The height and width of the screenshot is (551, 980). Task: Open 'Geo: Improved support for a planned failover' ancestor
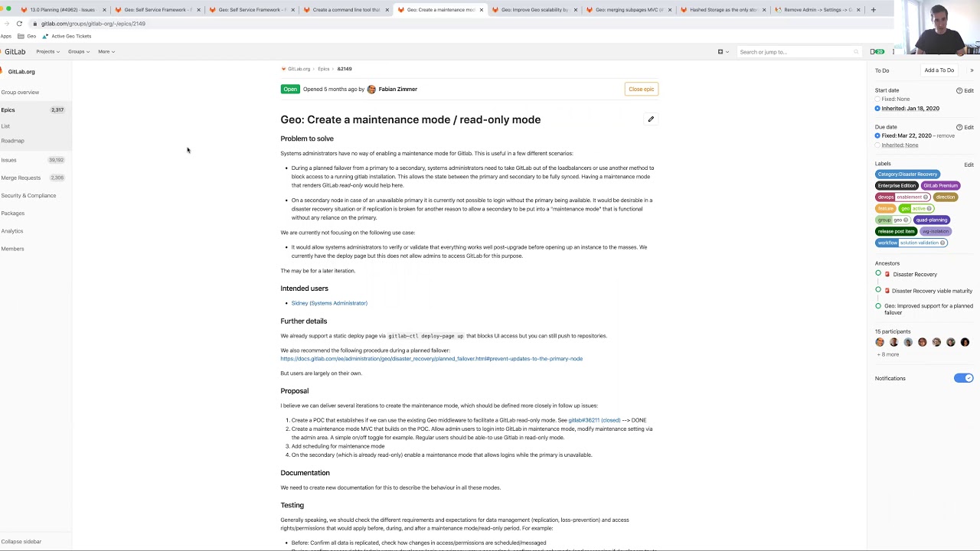(x=928, y=309)
